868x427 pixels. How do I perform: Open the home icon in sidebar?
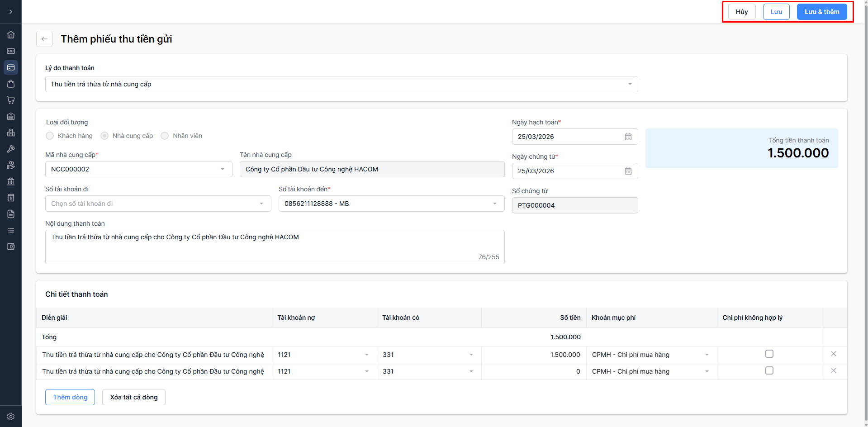point(11,35)
